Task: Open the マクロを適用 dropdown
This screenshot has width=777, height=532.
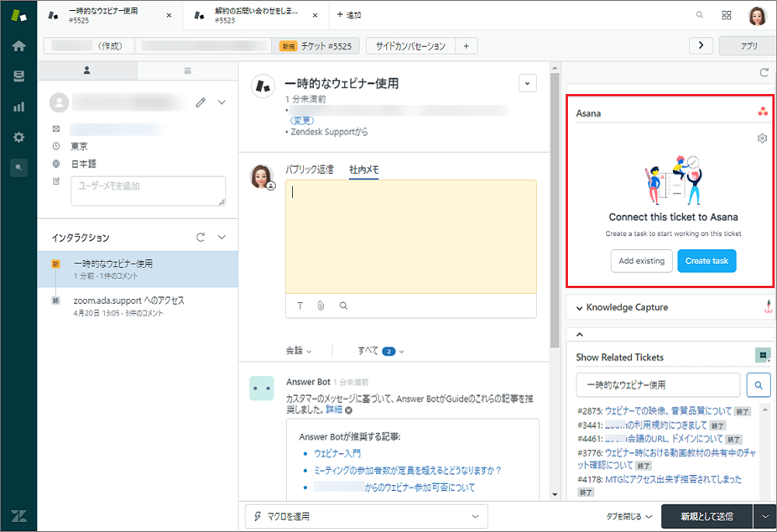Action: click(x=366, y=516)
